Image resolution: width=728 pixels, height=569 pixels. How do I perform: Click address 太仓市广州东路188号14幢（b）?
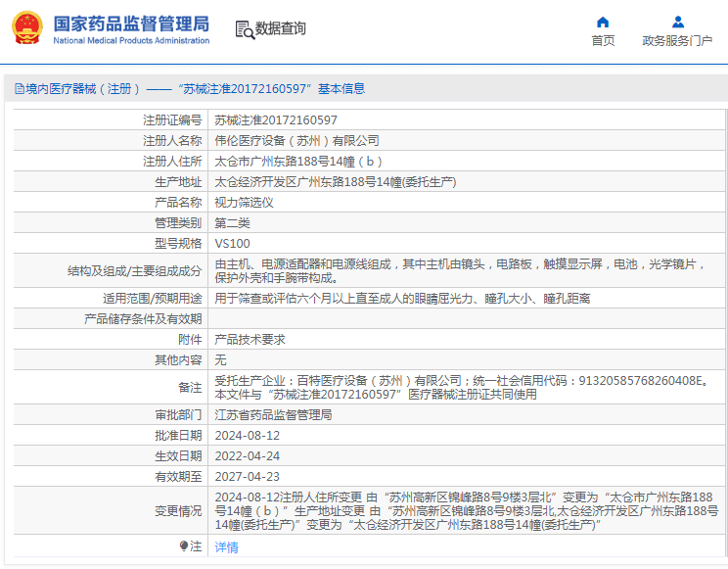pyautogui.click(x=298, y=162)
